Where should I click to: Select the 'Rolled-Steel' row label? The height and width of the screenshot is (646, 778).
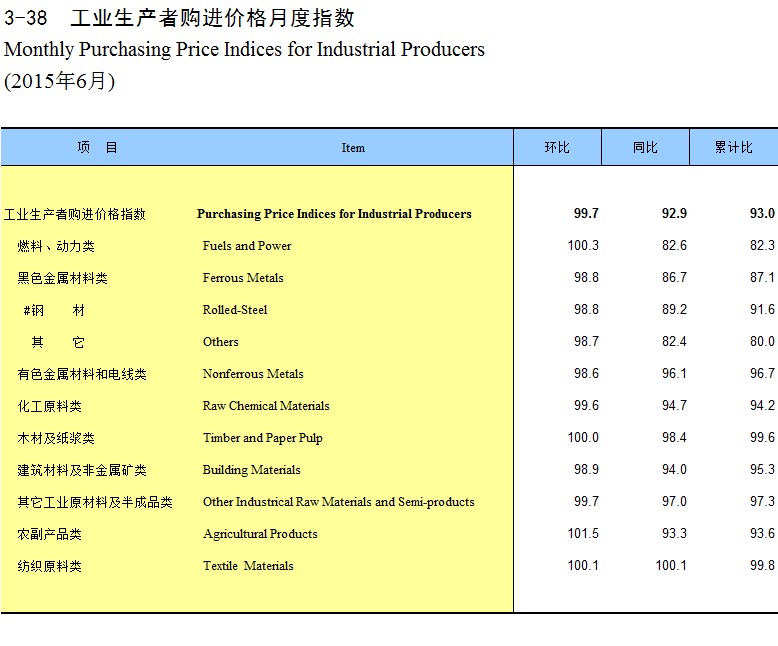[235, 310]
